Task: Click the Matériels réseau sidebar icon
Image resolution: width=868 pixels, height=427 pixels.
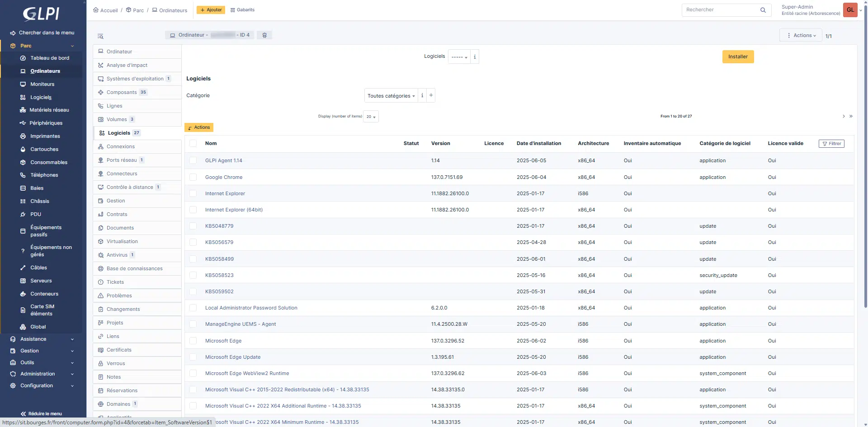Action: coord(23,110)
